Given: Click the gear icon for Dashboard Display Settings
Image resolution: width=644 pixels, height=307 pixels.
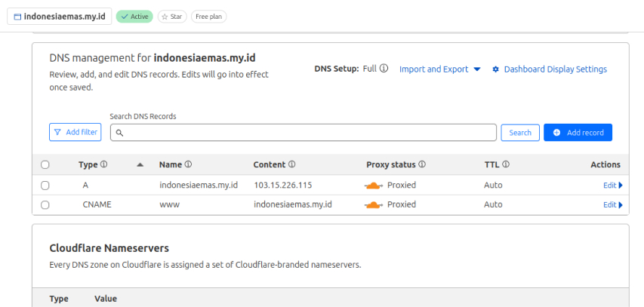Looking at the screenshot, I should (496, 69).
